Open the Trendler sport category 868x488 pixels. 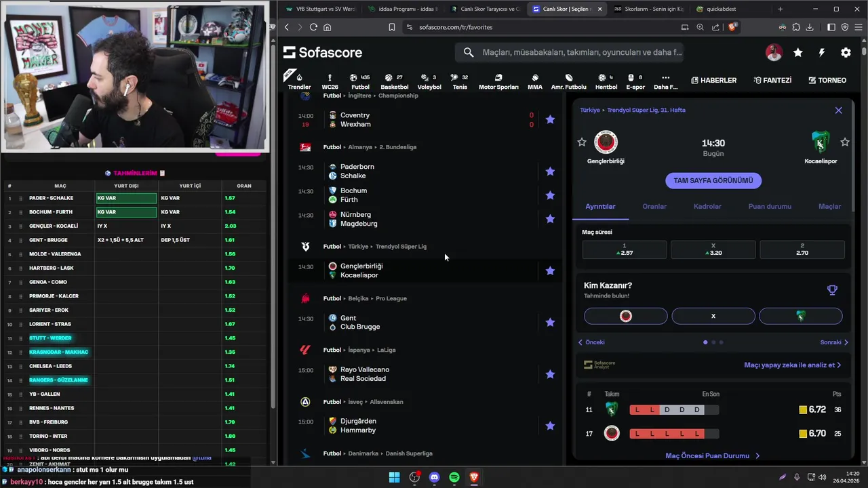point(299,81)
